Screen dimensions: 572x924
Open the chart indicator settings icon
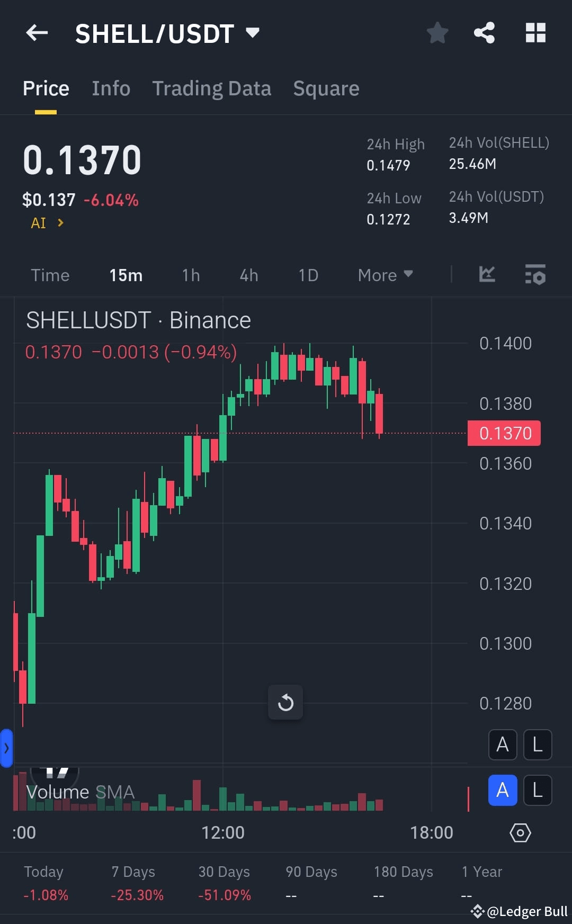pyautogui.click(x=535, y=275)
